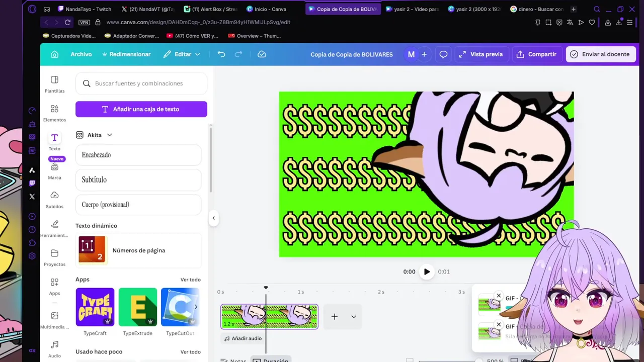
Task: Click Enviar al docente button
Action: (600, 54)
